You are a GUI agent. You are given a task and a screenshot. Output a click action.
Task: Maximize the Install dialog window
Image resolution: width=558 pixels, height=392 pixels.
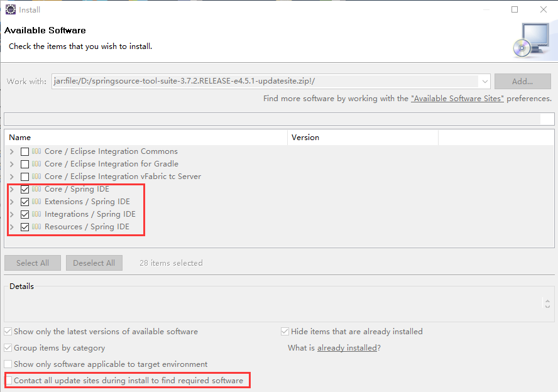click(515, 9)
